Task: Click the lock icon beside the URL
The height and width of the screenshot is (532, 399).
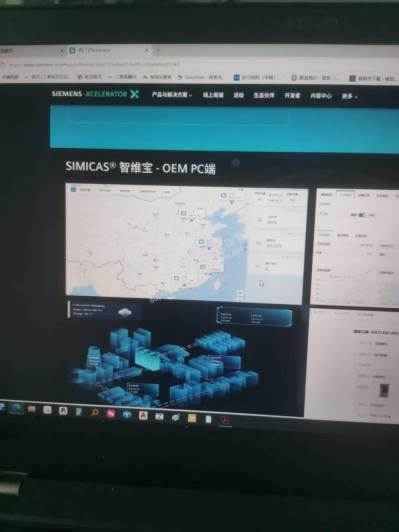Action: (x=3, y=65)
